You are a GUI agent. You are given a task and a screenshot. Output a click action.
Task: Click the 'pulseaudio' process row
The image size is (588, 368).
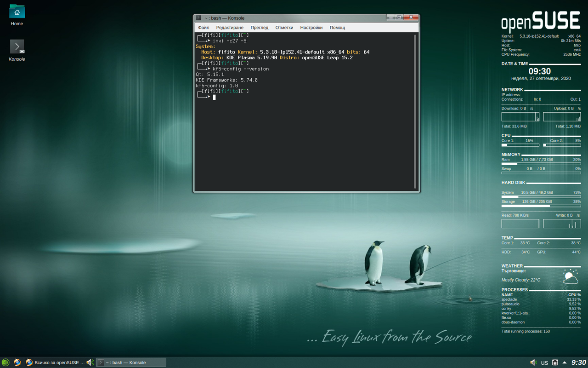pyautogui.click(x=541, y=304)
